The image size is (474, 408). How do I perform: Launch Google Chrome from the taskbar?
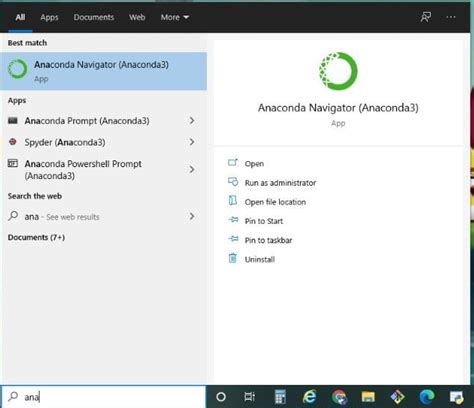point(339,397)
